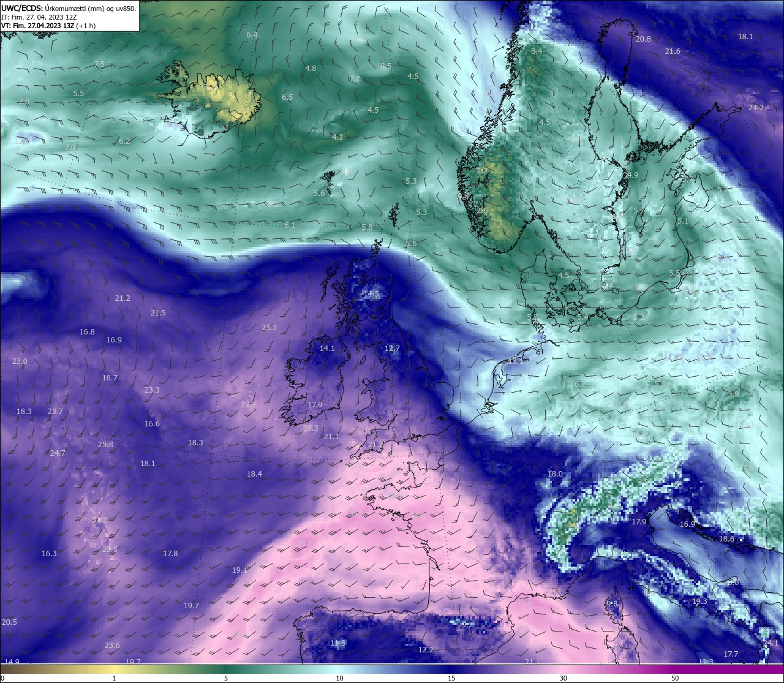Select the 24.7 value on the map
This screenshot has height=683, width=784.
tap(58, 453)
